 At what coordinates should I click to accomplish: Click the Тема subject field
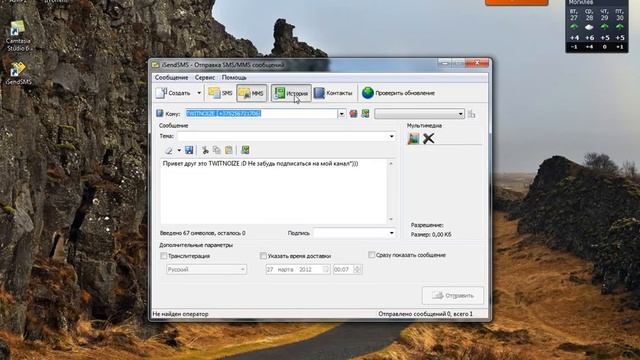coord(282,136)
